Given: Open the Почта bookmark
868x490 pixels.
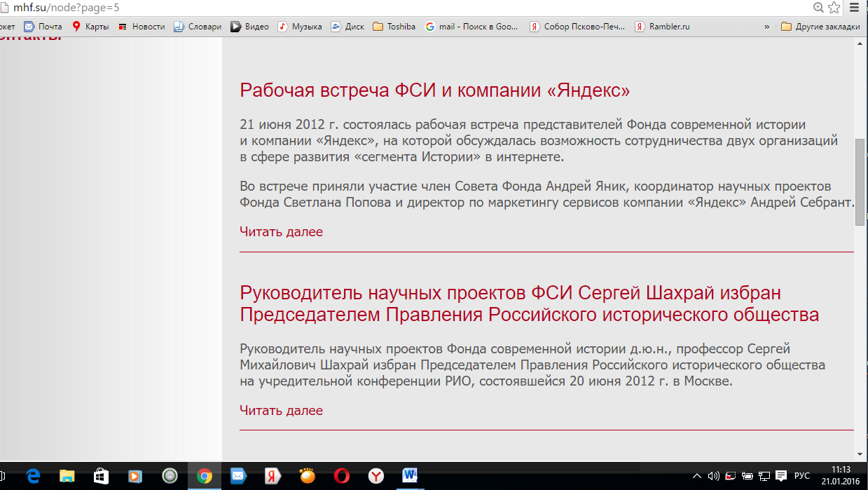Looking at the screenshot, I should 43,27.
